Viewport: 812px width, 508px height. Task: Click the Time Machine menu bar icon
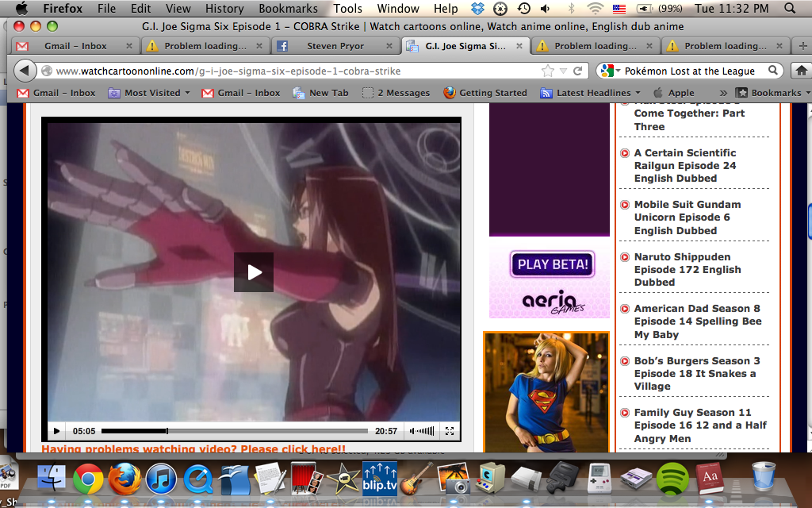click(523, 8)
